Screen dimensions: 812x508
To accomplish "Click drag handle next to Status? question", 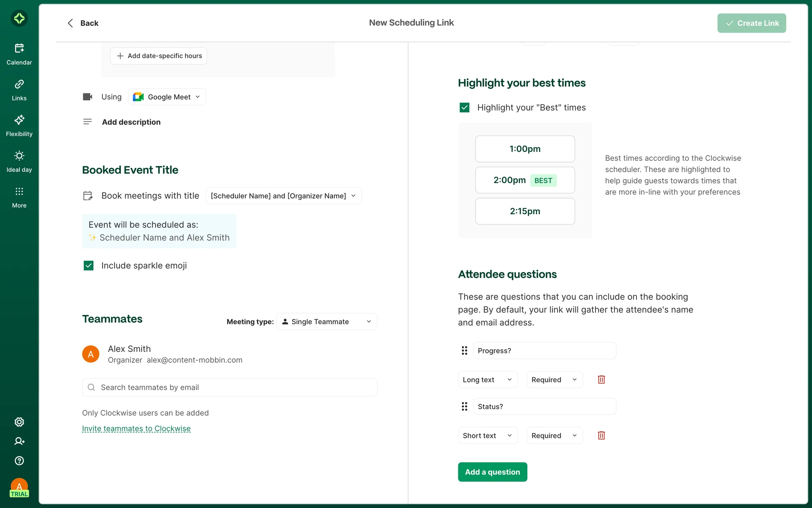I will point(464,406).
